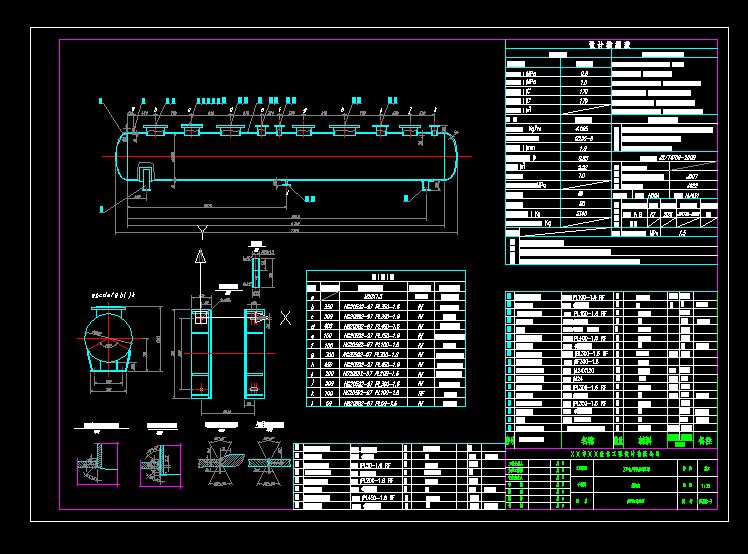
Task: Select the circular end-view drawing of the vessel
Action: 109,338
